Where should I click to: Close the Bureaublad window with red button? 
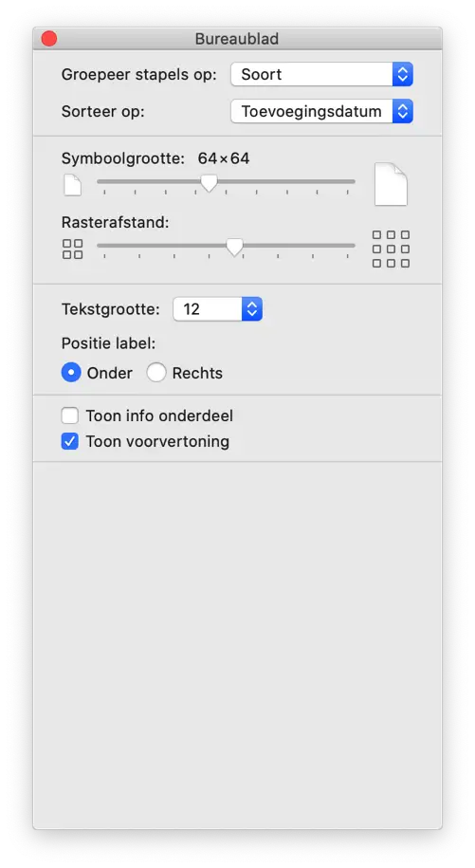[x=49, y=39]
